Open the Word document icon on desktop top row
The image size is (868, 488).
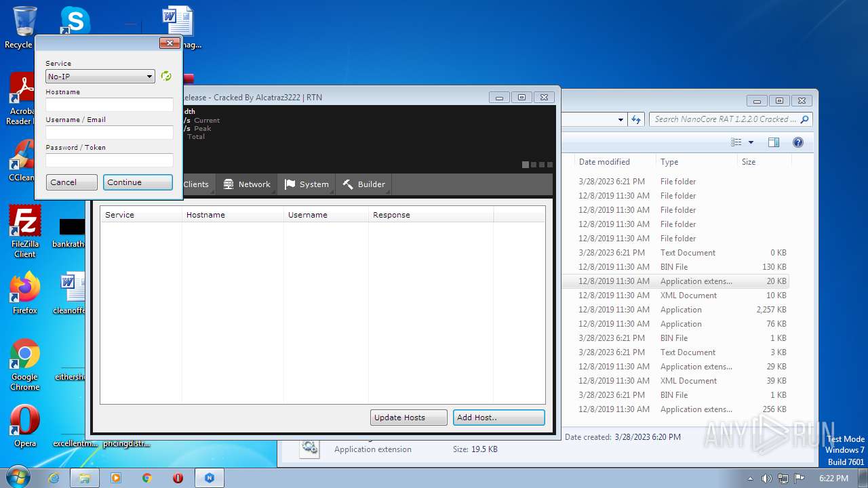(x=178, y=20)
